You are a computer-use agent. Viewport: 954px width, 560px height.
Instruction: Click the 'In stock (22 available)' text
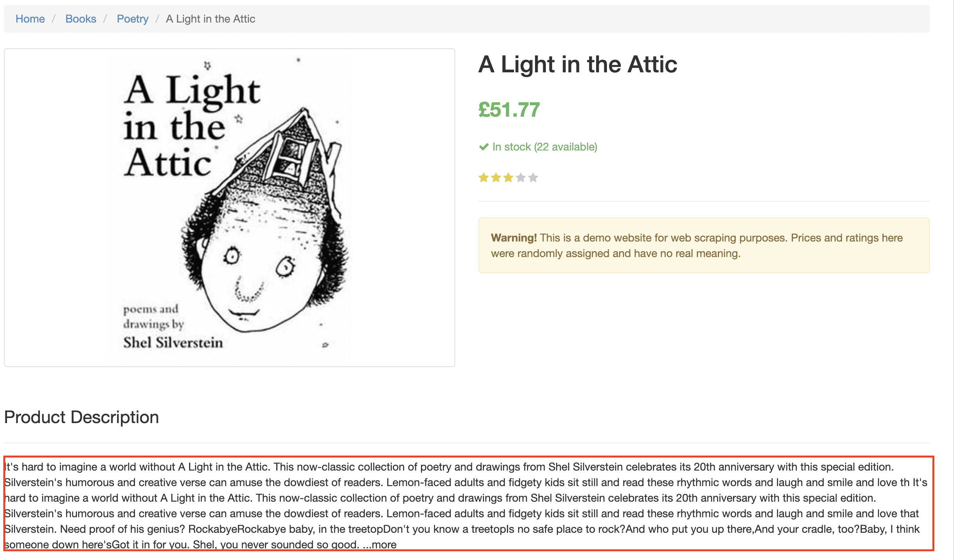(545, 147)
